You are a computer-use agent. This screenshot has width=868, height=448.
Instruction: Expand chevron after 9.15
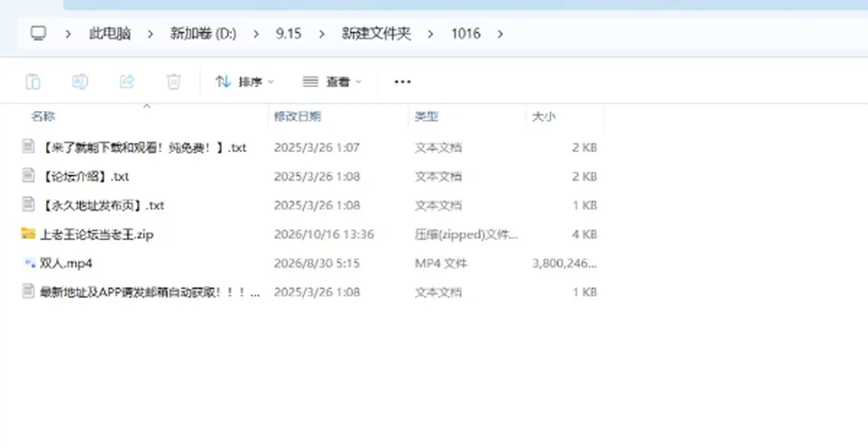321,33
